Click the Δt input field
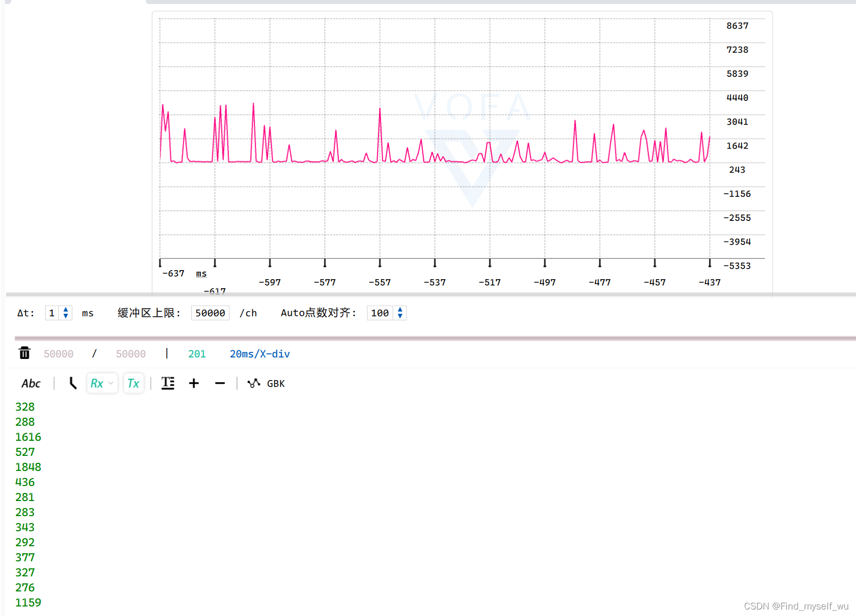The height and width of the screenshot is (616, 856). 52,313
